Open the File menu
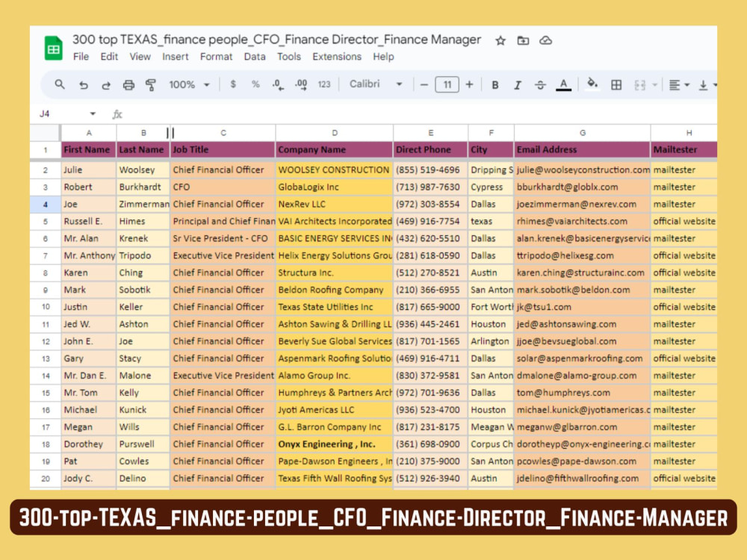This screenshot has height=560, width=747. (81, 57)
